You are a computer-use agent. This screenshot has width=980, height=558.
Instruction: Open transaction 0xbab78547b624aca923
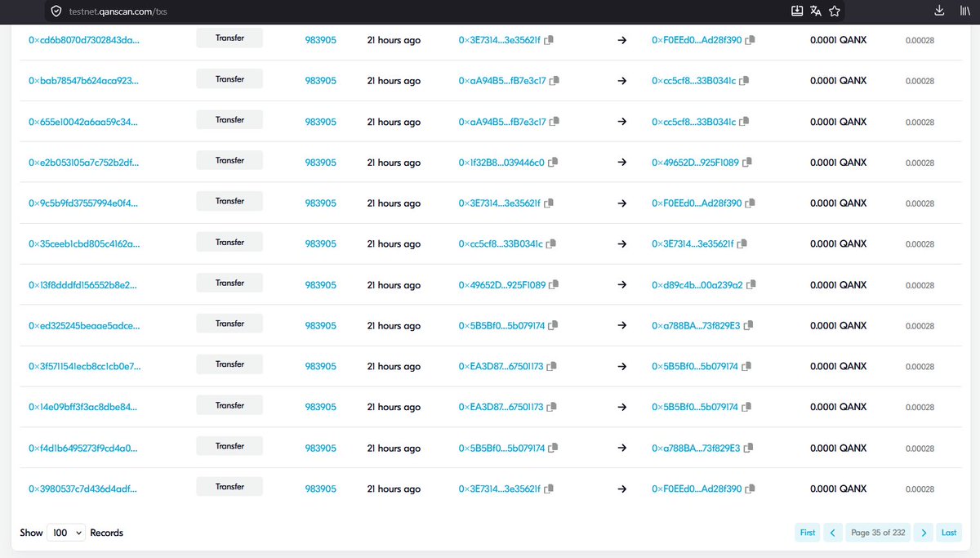click(x=84, y=81)
